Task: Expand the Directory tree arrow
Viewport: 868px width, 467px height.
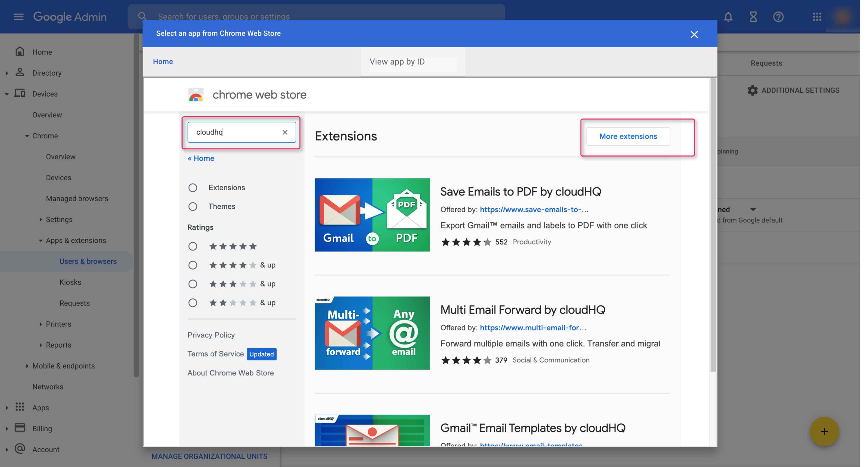Action: click(x=7, y=73)
